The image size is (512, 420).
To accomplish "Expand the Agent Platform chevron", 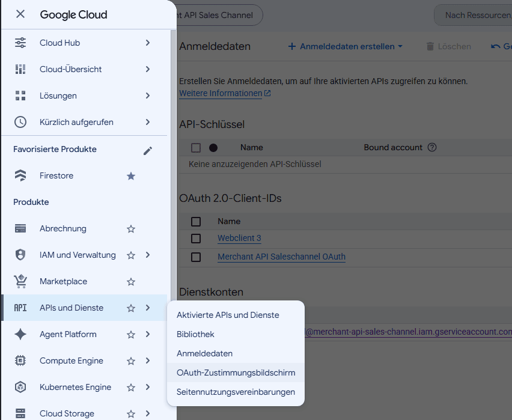I will [x=148, y=334].
